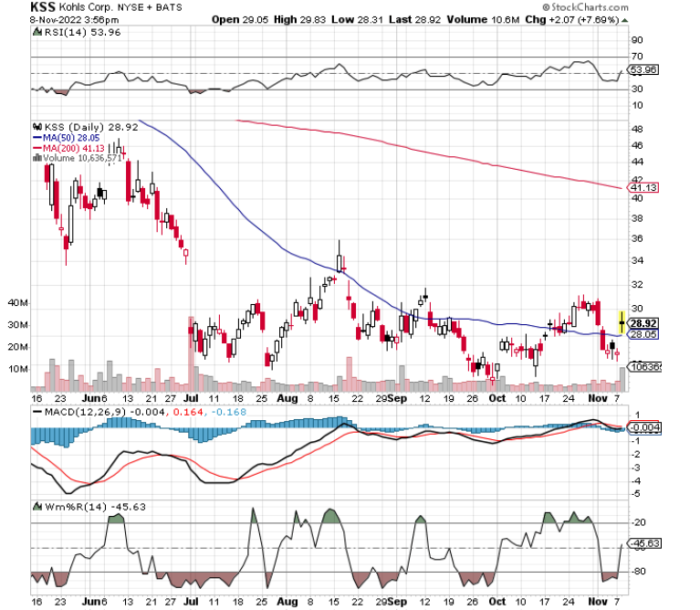Click the 'MA(50) 28.05' legend text
Viewport: 700px width, 610px height.
(x=71, y=138)
